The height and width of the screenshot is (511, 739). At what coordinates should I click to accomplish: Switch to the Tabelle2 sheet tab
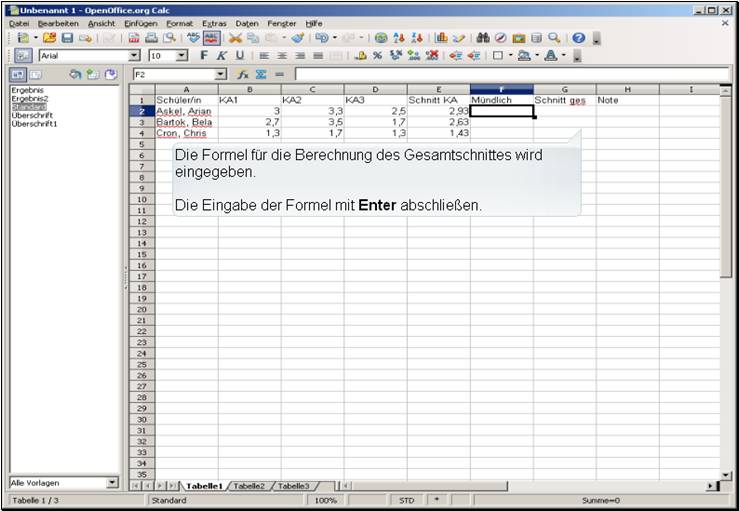[250, 486]
